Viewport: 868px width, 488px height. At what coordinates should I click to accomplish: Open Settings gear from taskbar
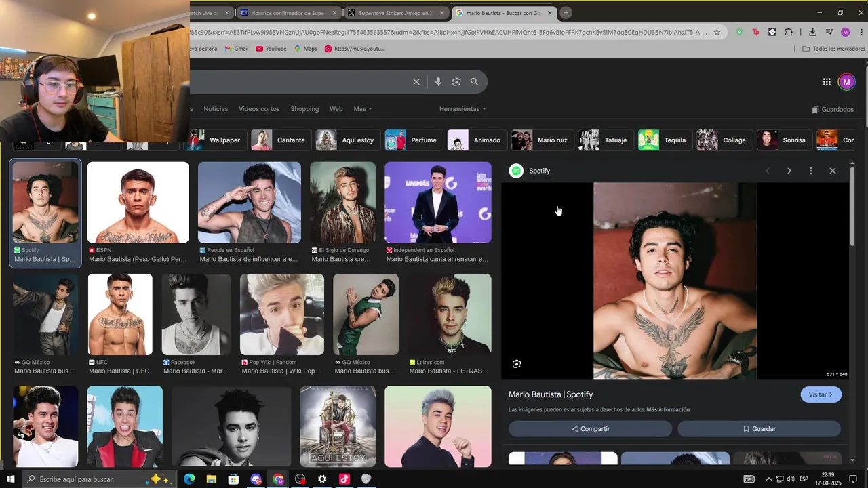[x=322, y=479]
